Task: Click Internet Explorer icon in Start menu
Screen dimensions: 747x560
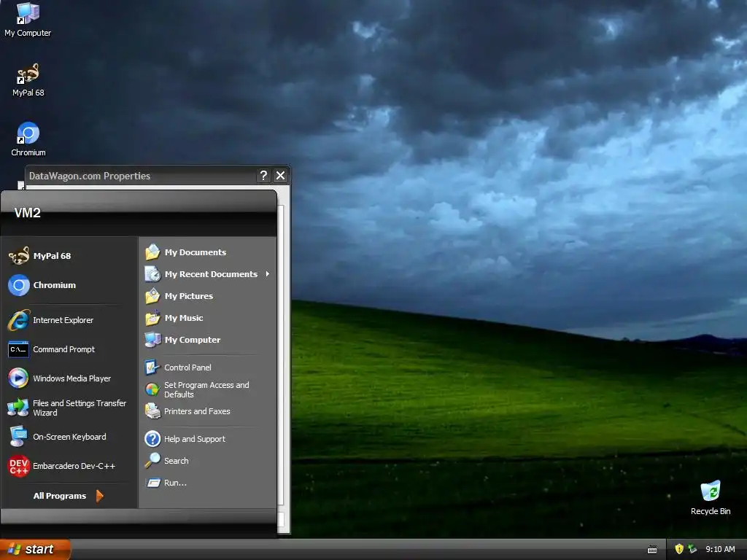Action: click(18, 320)
